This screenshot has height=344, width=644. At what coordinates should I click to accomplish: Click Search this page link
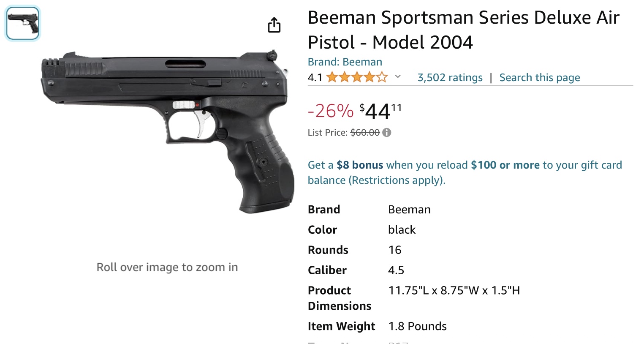click(x=539, y=78)
